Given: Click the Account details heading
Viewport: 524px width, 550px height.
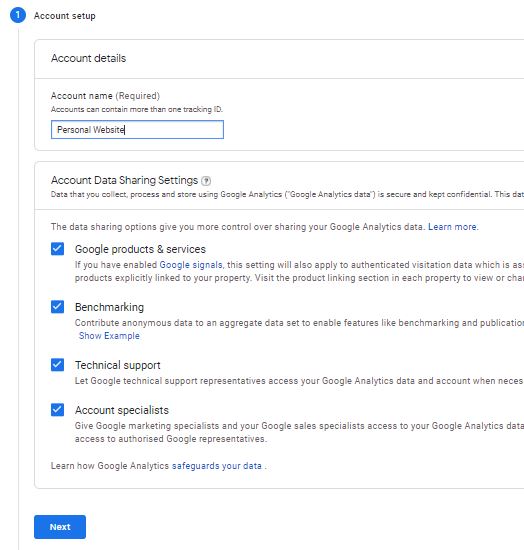Looking at the screenshot, I should [x=88, y=58].
